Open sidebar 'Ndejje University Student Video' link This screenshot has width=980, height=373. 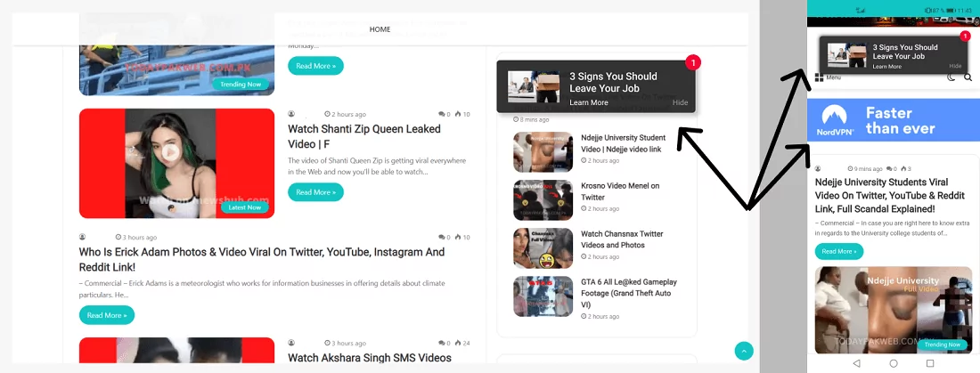click(x=623, y=143)
